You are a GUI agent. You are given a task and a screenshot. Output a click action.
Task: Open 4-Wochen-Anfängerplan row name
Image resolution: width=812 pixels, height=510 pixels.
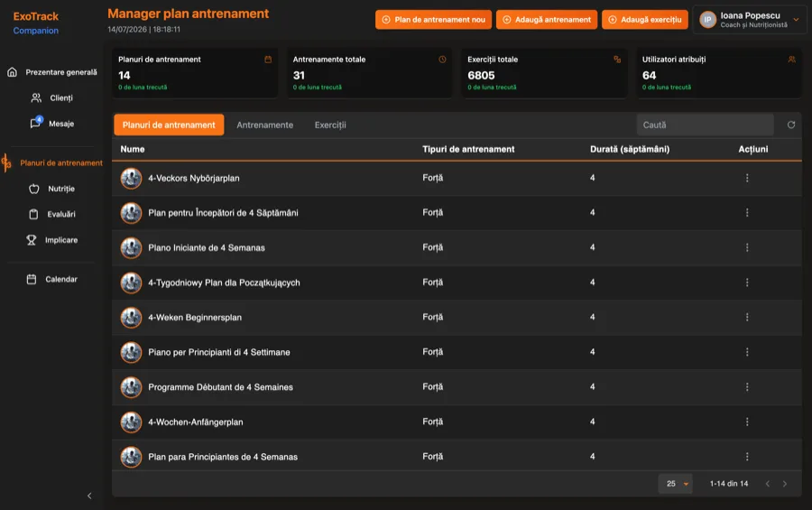195,422
